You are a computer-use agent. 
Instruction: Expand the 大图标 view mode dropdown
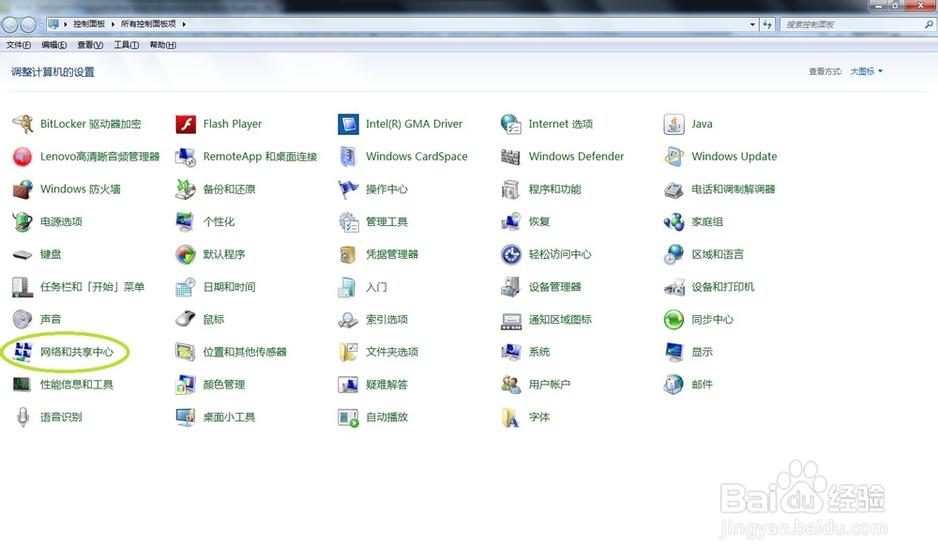coord(866,71)
